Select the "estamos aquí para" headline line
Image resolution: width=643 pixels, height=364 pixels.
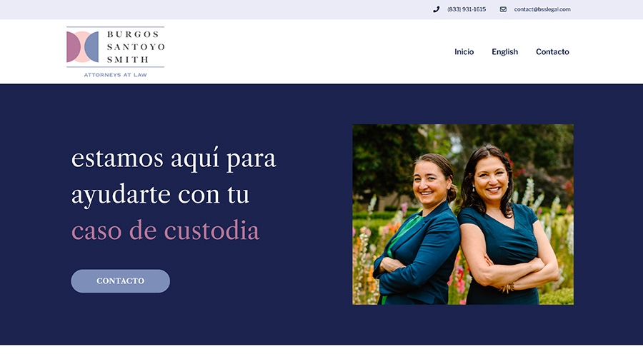pyautogui.click(x=174, y=158)
